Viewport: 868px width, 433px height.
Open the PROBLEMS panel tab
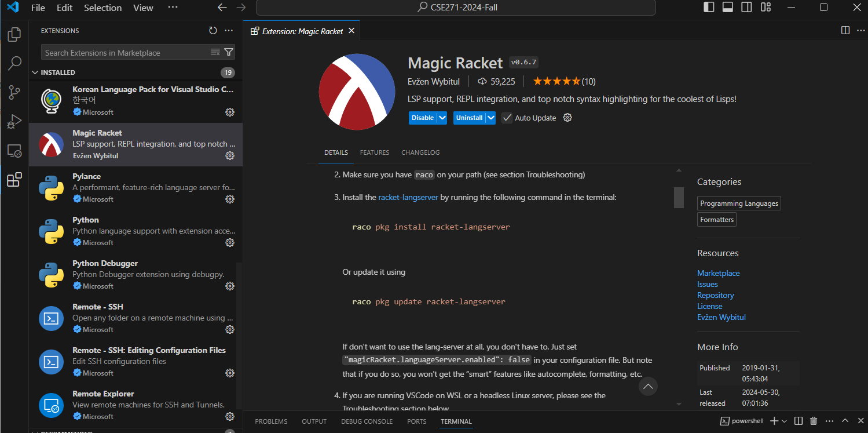point(271,421)
